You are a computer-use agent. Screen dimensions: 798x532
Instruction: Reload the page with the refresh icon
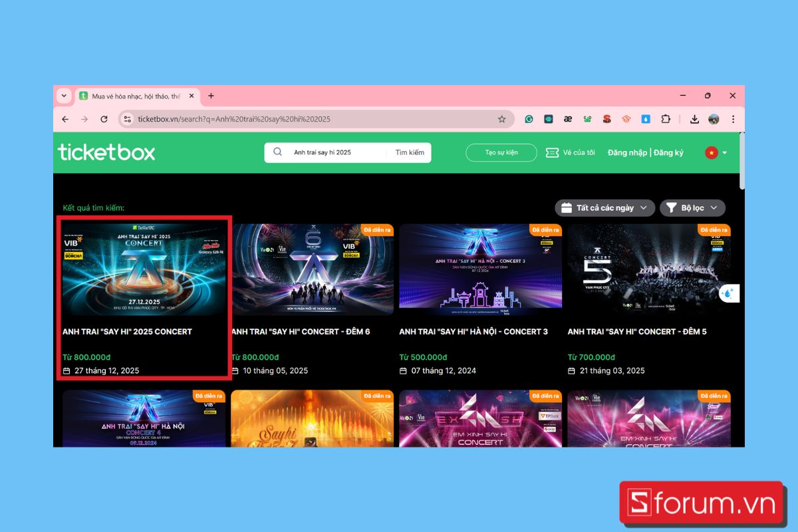(x=104, y=119)
